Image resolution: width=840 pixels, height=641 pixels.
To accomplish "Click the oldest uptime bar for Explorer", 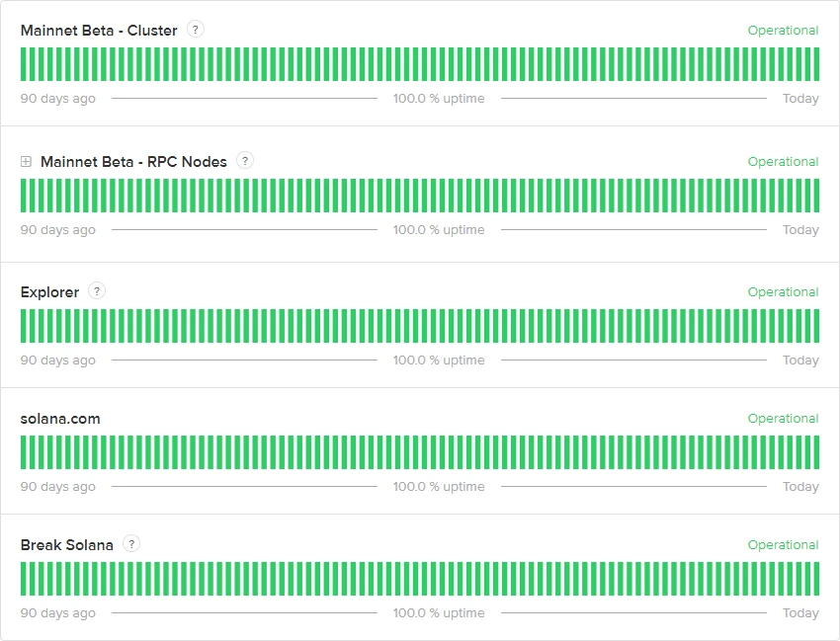I will click(24, 326).
